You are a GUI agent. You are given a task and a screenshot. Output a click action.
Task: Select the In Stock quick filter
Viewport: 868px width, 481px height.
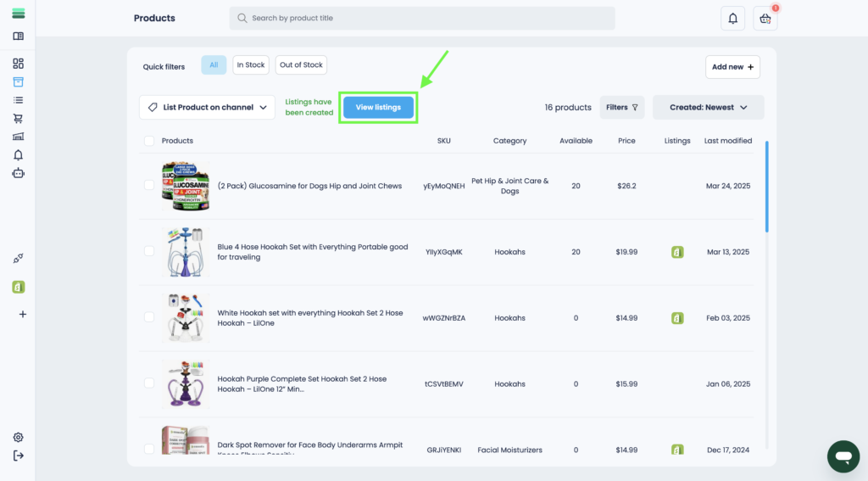point(251,65)
